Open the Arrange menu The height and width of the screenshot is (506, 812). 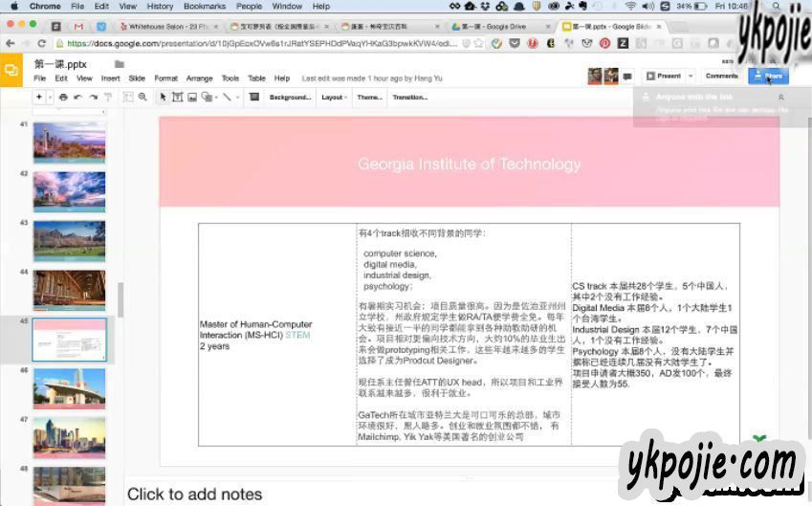[199, 78]
